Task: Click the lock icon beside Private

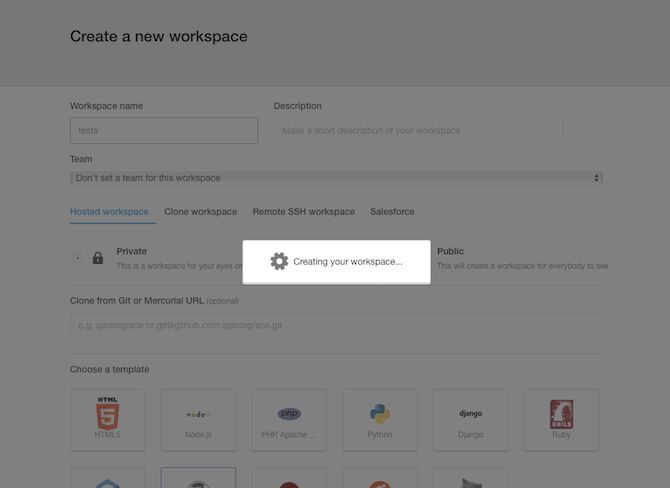Action: tap(98, 258)
